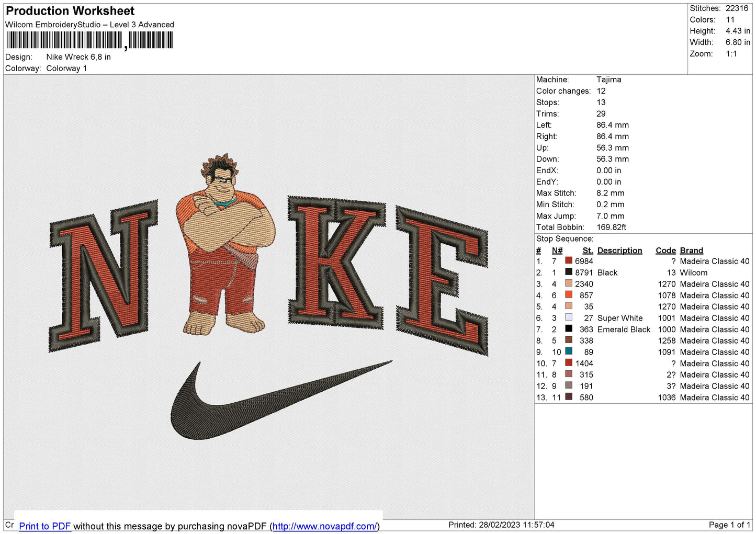Click the Stops value 13
This screenshot has height=534, width=756.
601,103
